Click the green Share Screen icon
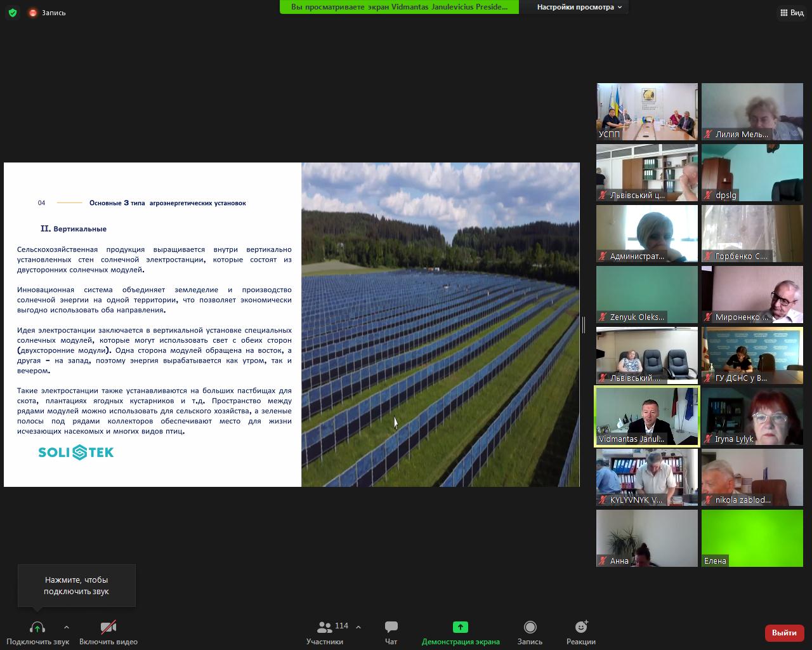812x650 pixels. (460, 627)
